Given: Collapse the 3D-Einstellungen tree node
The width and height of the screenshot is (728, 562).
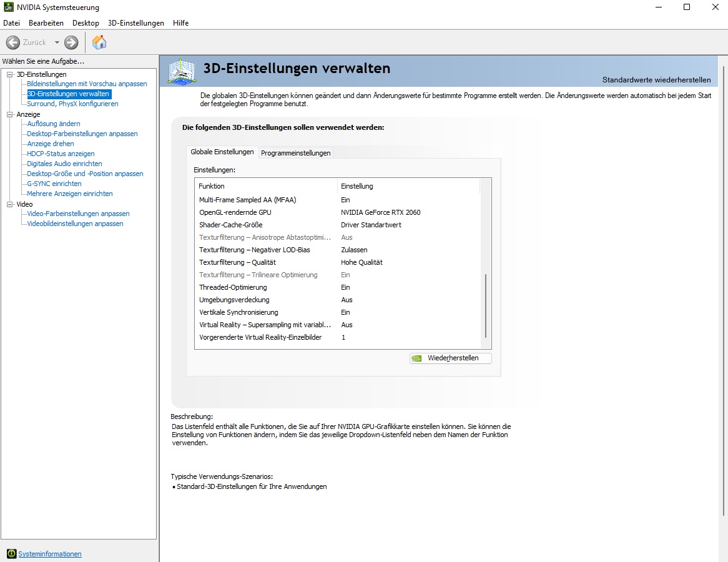Looking at the screenshot, I should pos(10,74).
